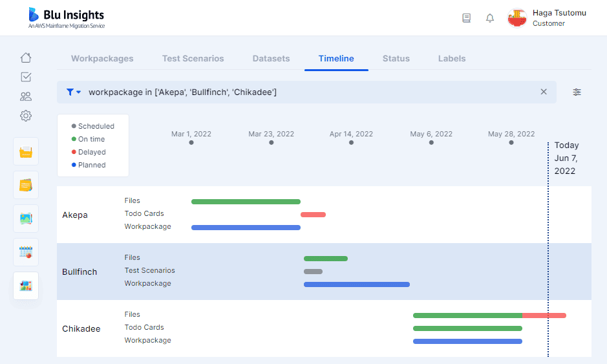Click Chikadee's red delayed Files segment
The height and width of the screenshot is (364, 607).
[544, 316]
